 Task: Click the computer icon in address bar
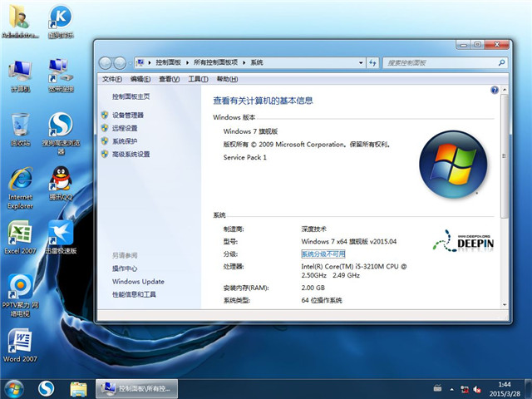click(140, 62)
